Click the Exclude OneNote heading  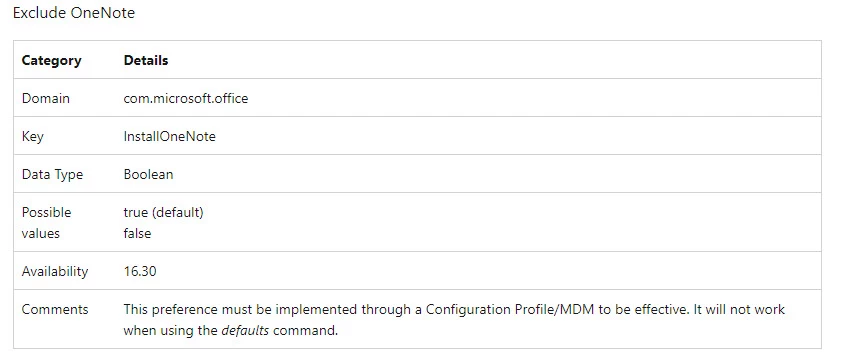pos(74,13)
